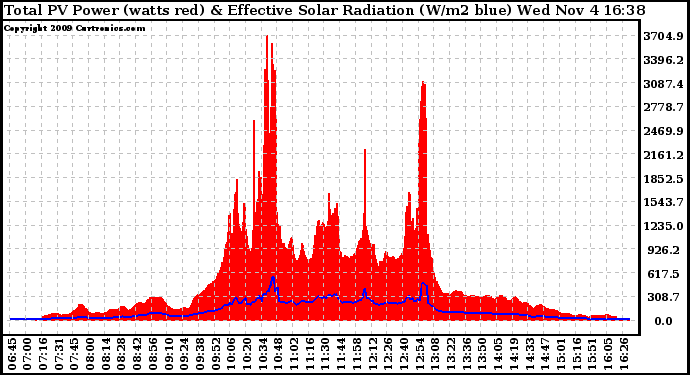
Task: Click the x-axis time label 16:05
Action: (x=608, y=354)
